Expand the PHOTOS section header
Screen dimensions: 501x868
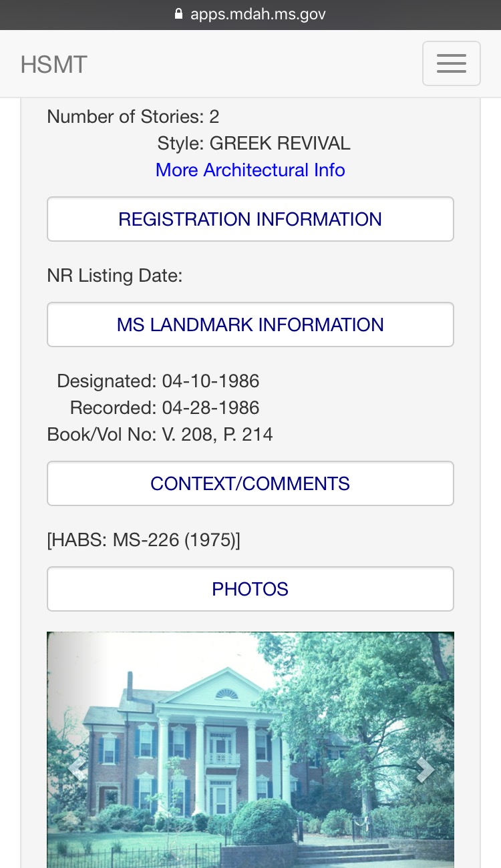coord(250,589)
